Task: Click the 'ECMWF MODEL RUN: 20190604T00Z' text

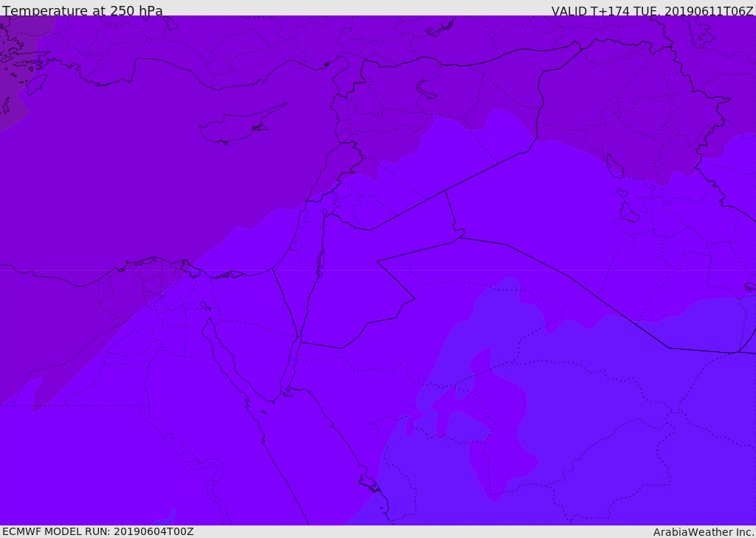Action: tap(97, 531)
